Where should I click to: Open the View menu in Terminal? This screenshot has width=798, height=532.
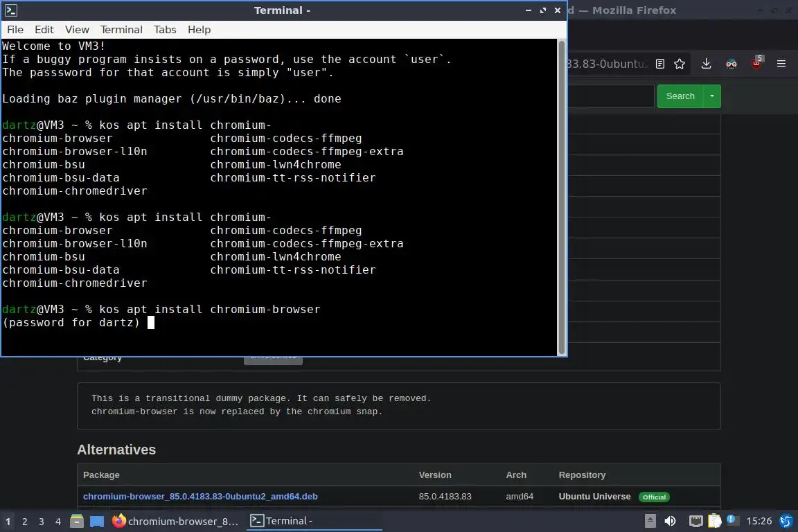coord(77,30)
